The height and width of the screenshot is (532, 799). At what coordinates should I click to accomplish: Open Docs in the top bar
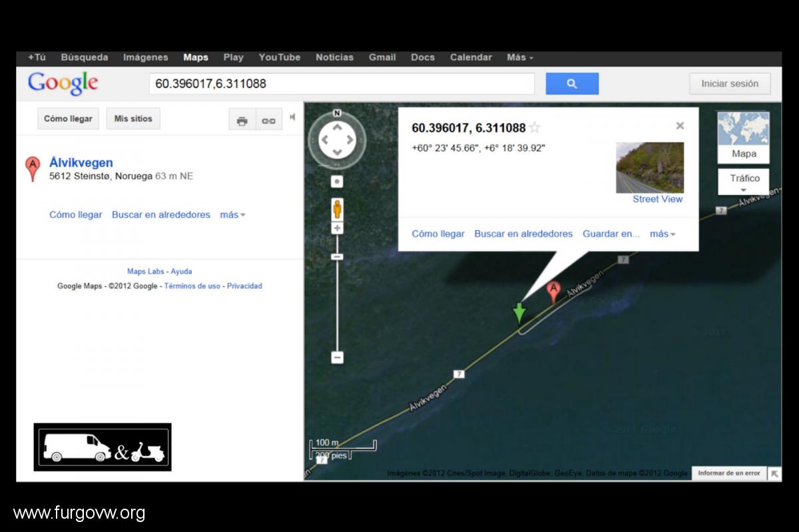coord(423,57)
